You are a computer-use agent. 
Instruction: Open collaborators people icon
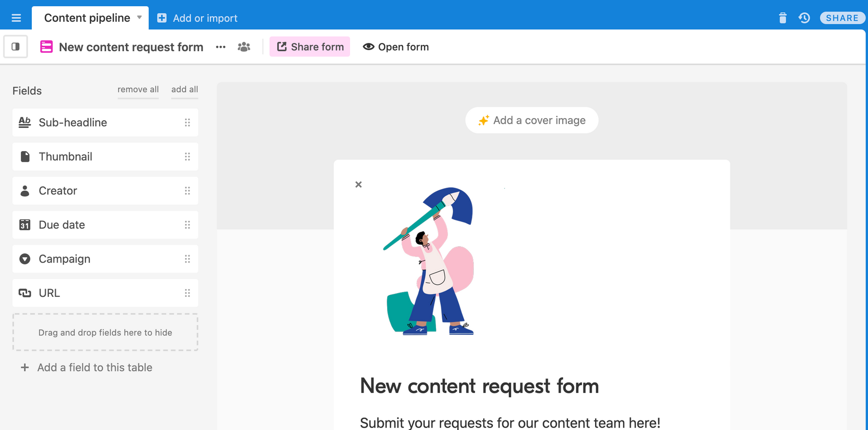(244, 47)
